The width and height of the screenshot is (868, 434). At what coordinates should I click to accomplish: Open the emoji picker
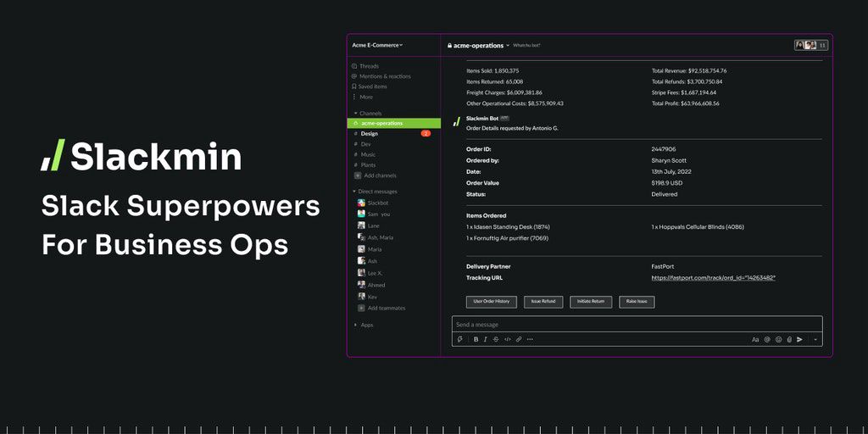coord(778,339)
